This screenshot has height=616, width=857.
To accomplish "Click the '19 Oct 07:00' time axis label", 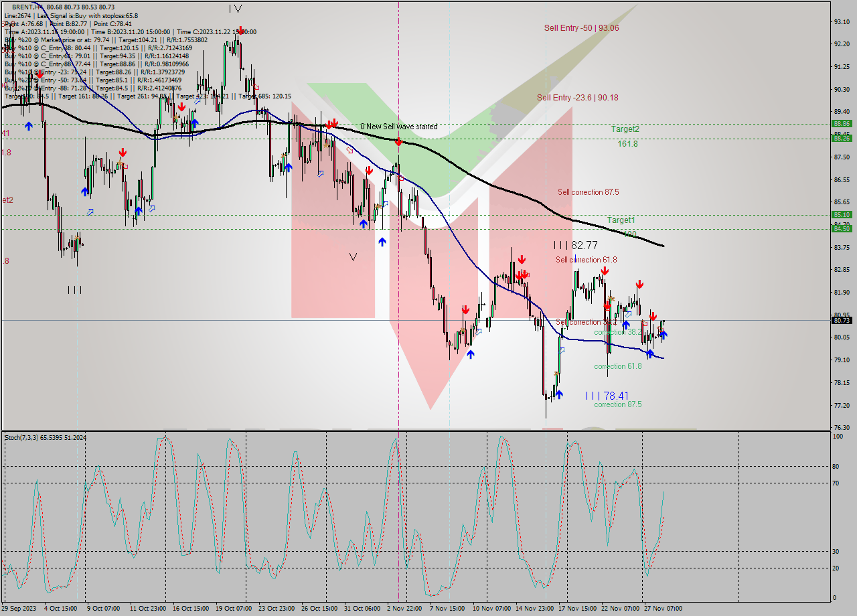I will click(234, 609).
